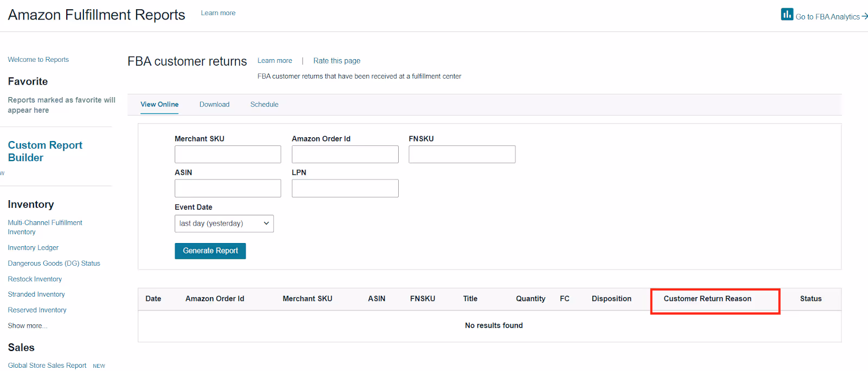Focus the LPN input field
Image resolution: width=868 pixels, height=371 pixels.
click(345, 188)
